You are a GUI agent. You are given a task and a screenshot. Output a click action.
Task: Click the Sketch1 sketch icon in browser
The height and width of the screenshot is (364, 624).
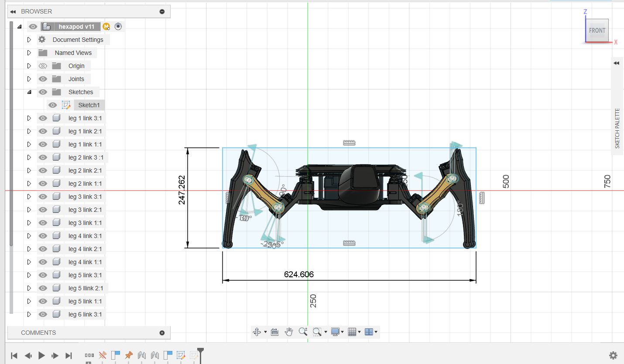pyautogui.click(x=66, y=105)
